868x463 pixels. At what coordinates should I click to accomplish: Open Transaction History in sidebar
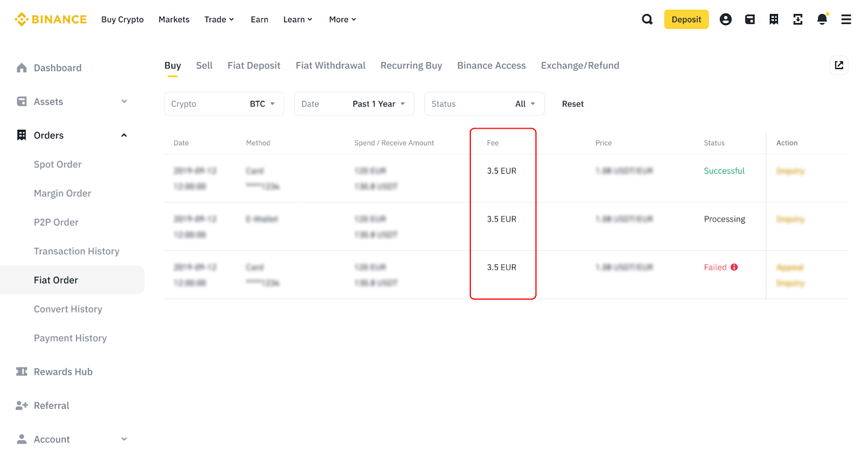tap(76, 251)
